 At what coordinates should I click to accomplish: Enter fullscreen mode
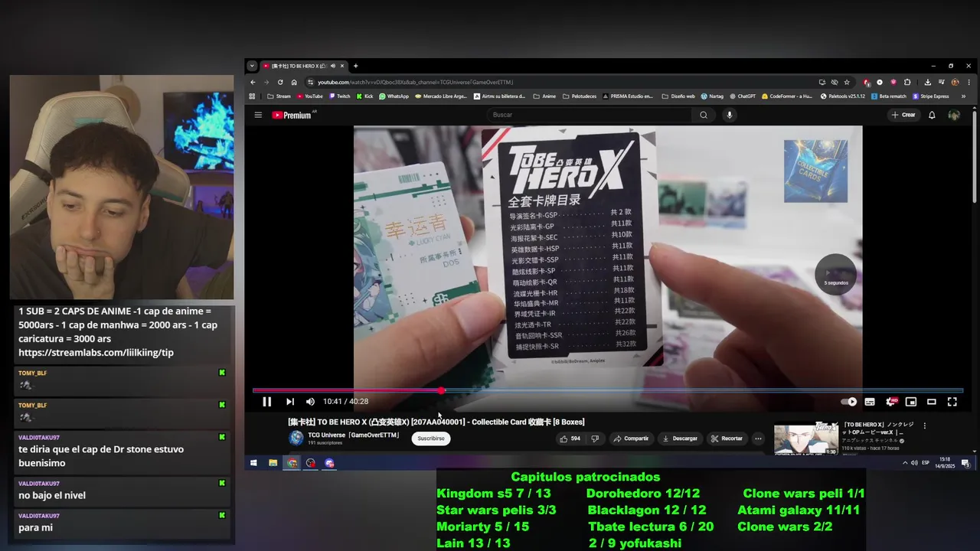click(x=952, y=402)
